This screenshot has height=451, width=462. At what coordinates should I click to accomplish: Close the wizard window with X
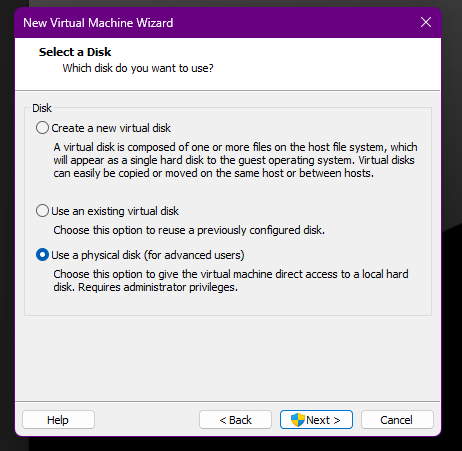(426, 22)
